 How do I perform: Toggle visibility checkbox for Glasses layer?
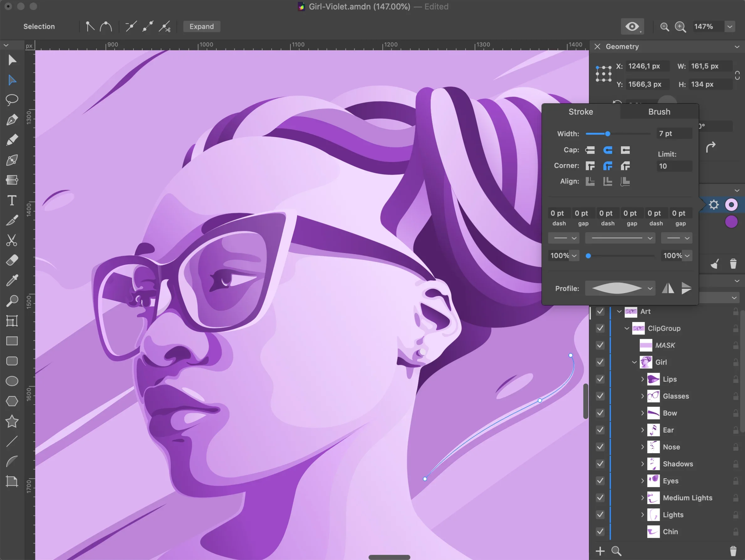pyautogui.click(x=600, y=396)
